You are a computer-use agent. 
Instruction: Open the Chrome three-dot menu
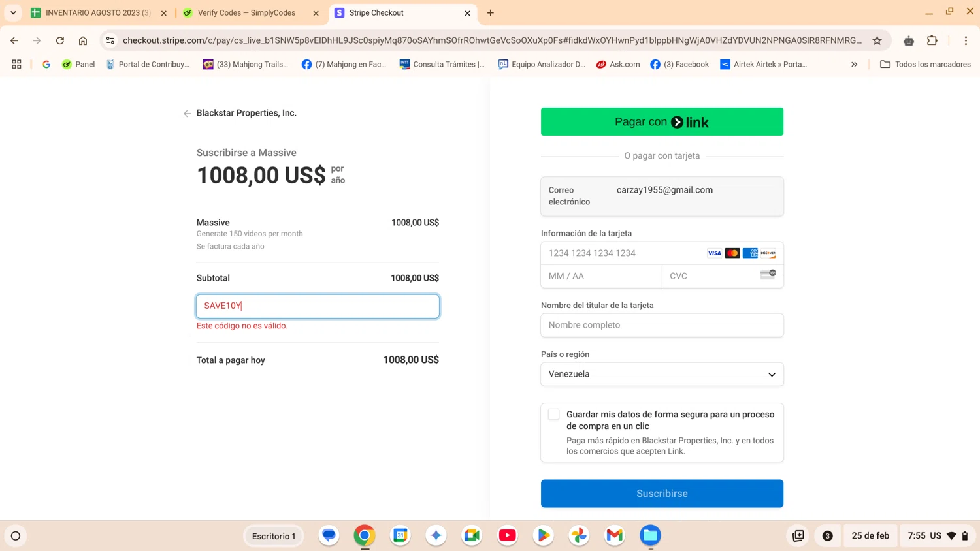(x=966, y=40)
